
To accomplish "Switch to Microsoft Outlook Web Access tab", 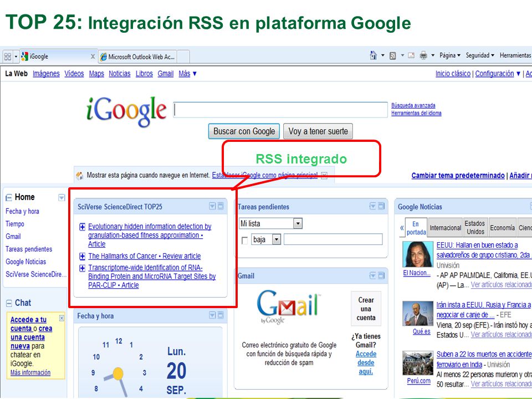I will (x=138, y=57).
